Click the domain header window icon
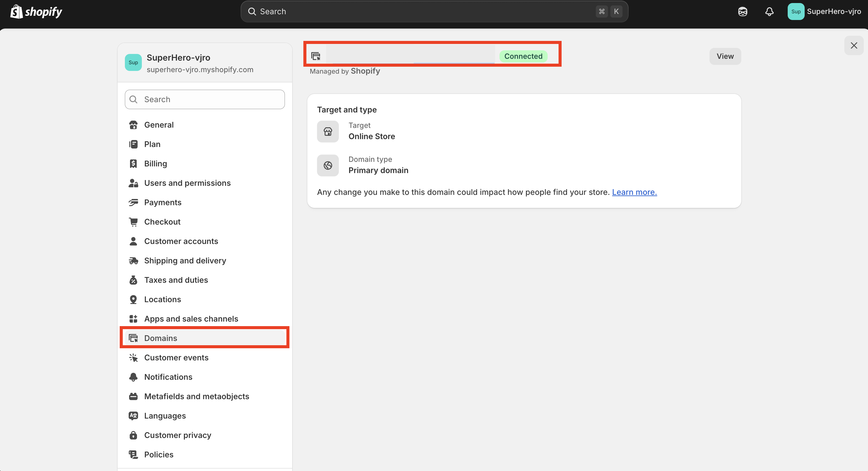868x471 pixels. pos(316,56)
